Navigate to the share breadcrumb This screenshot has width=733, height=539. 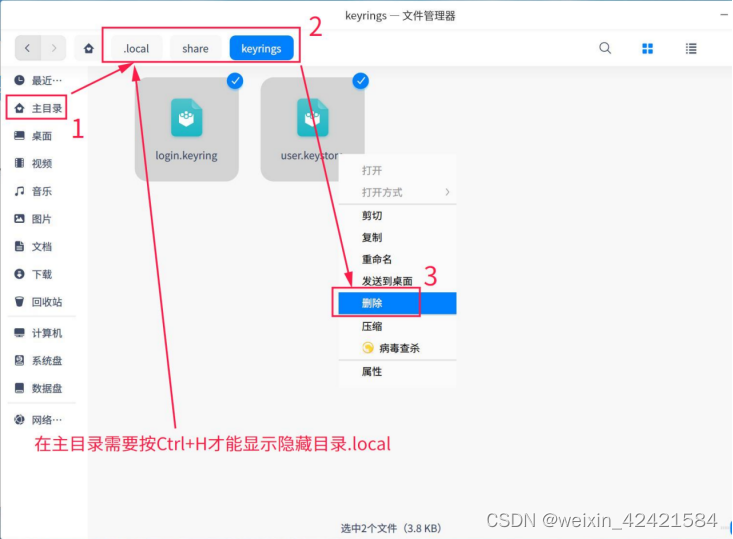[x=195, y=49]
